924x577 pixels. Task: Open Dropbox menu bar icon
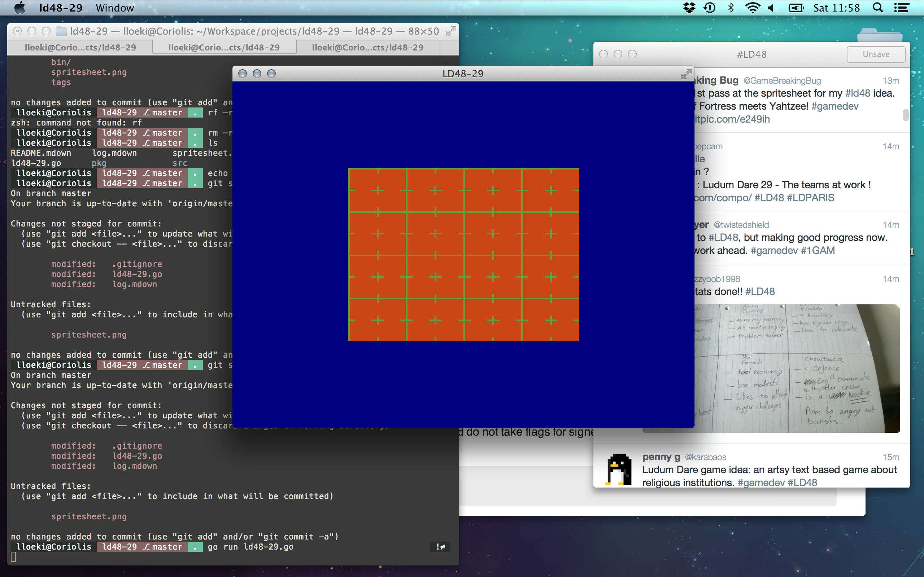pos(689,8)
